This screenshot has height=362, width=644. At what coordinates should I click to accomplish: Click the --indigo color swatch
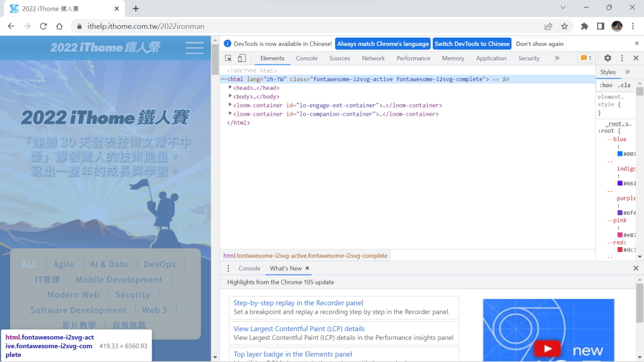tap(619, 184)
